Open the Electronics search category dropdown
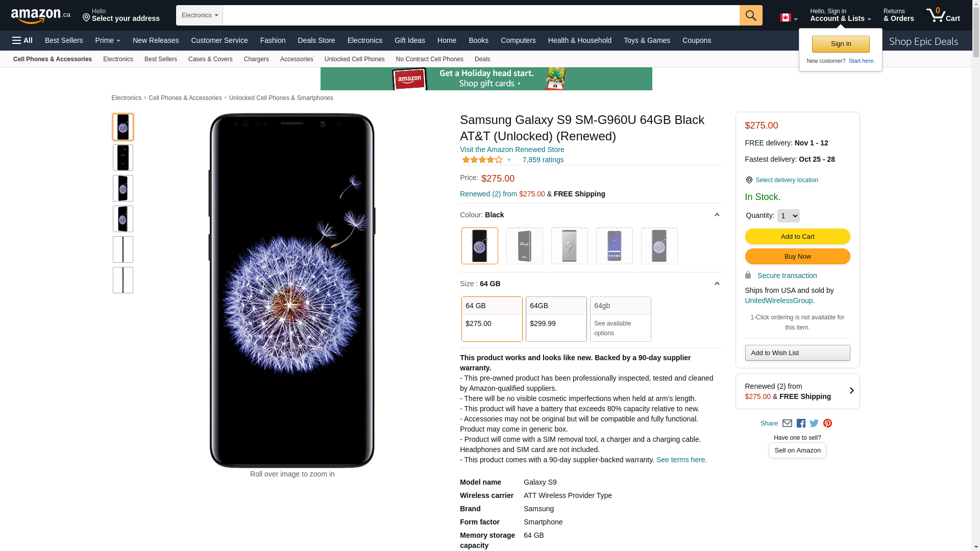980x551 pixels. (x=200, y=15)
